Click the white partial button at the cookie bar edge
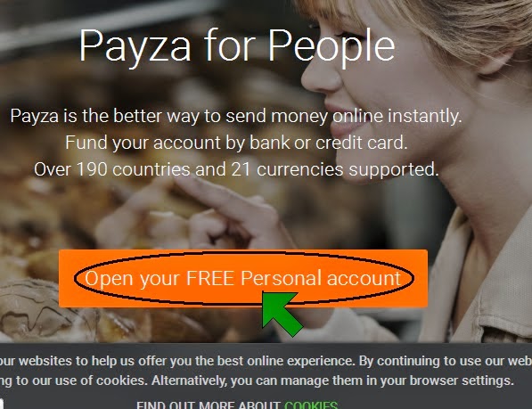 coord(2,404)
